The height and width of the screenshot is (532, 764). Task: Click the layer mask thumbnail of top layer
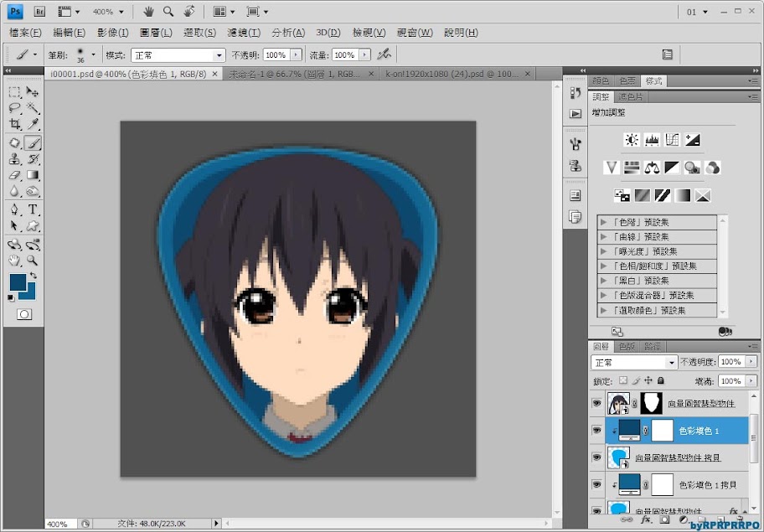[652, 404]
